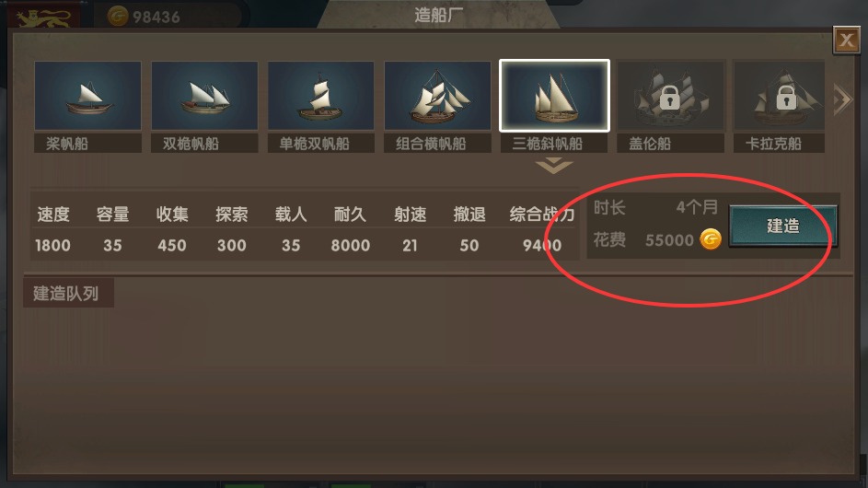This screenshot has width=868, height=488.
Task: Select the highlighted 三桅斜帆船 ship
Action: pyautogui.click(x=554, y=96)
